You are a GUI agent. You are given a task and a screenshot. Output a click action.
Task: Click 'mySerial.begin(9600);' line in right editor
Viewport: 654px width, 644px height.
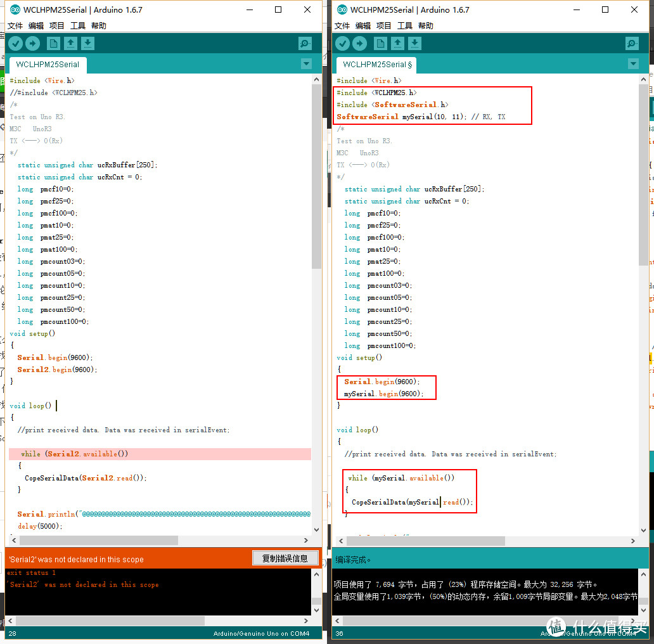point(384,394)
